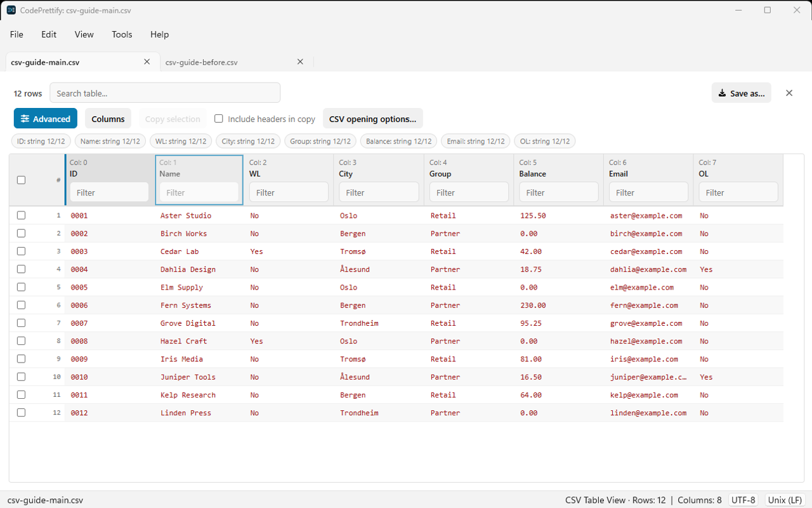Focus the Search table input
The image size is (812, 508).
(165, 93)
